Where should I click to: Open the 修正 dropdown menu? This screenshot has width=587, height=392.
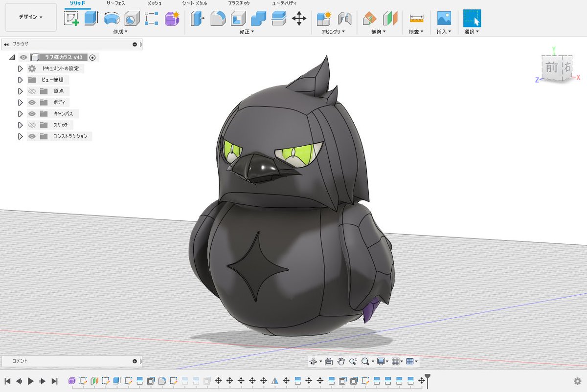[x=248, y=32]
